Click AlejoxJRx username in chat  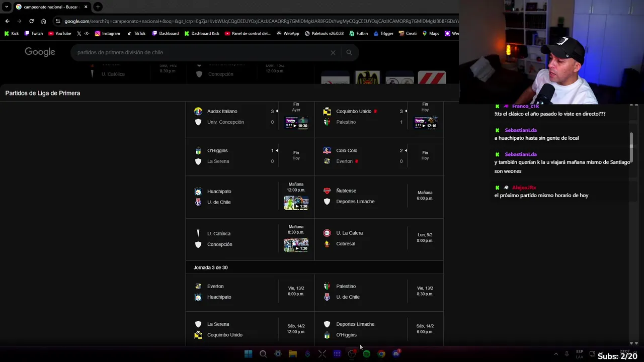(x=524, y=188)
